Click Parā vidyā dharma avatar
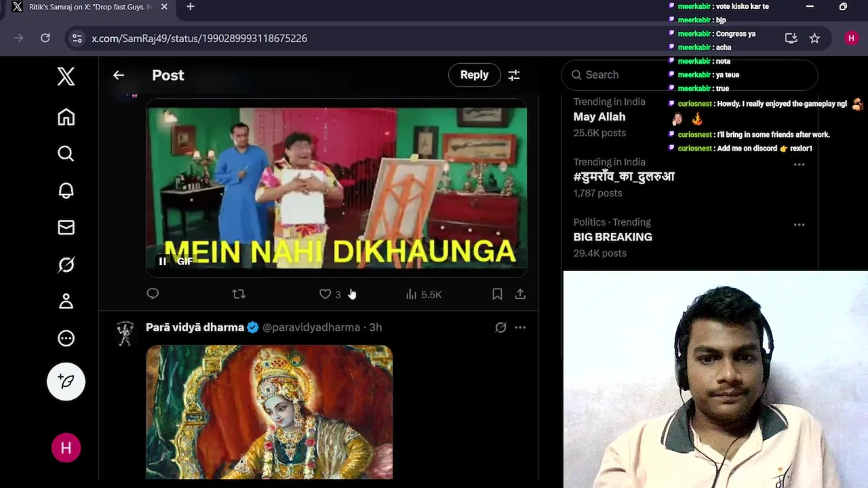The width and height of the screenshot is (868, 488). pyautogui.click(x=125, y=333)
